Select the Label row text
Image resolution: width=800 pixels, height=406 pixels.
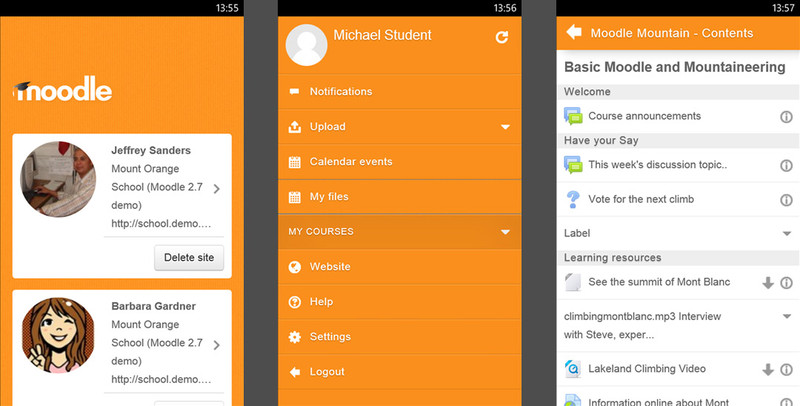577,233
